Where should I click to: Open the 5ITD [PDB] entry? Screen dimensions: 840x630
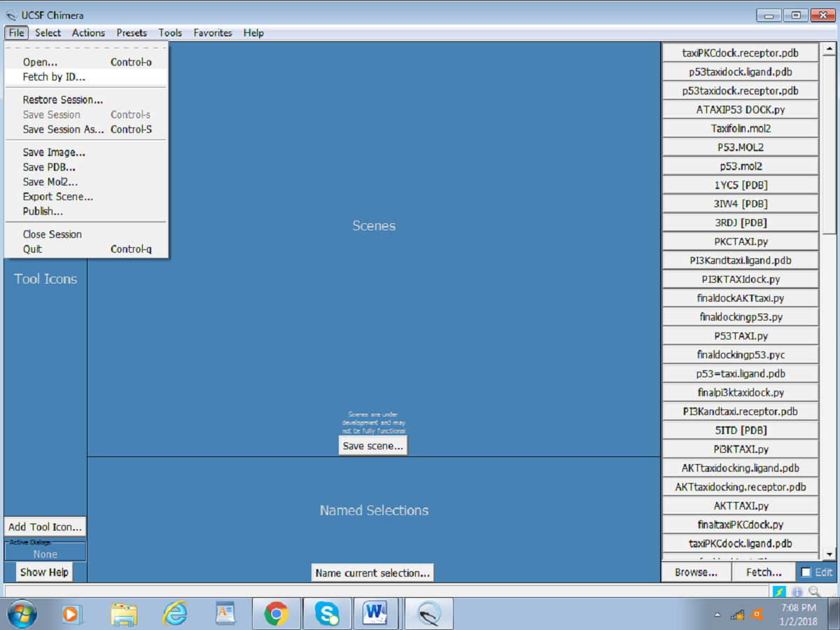pos(740,430)
